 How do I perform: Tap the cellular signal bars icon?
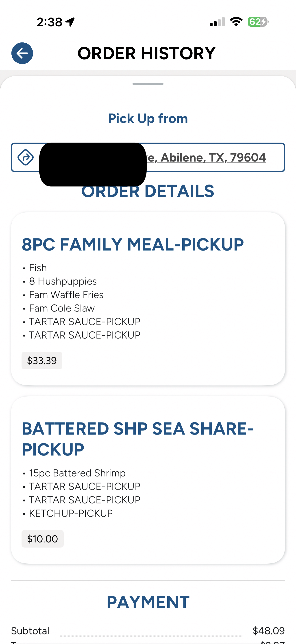point(217,22)
